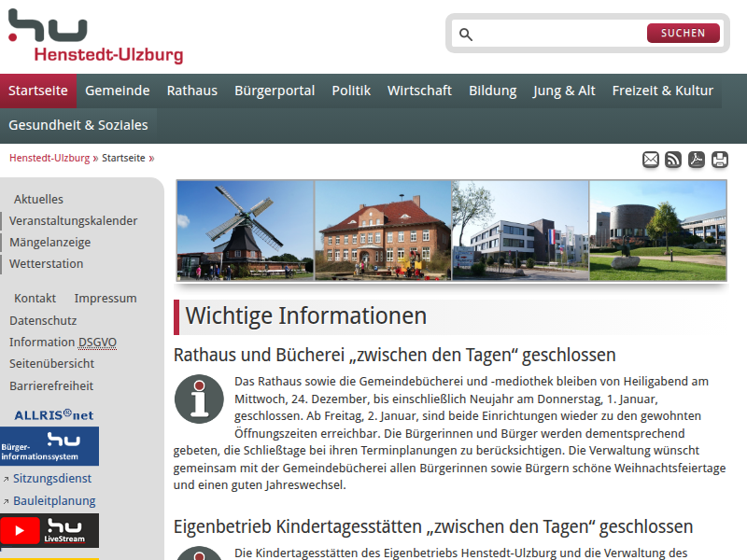Click the print page icon
The width and height of the screenshot is (747, 560).
720,160
